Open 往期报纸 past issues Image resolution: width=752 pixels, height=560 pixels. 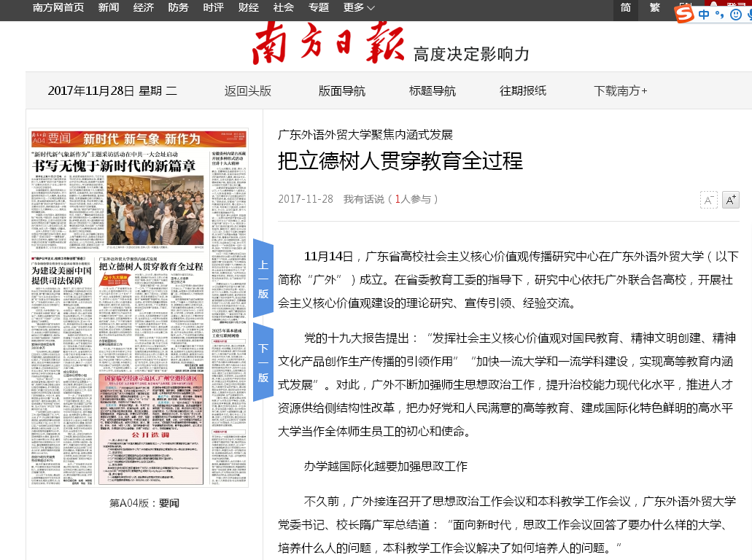click(522, 91)
